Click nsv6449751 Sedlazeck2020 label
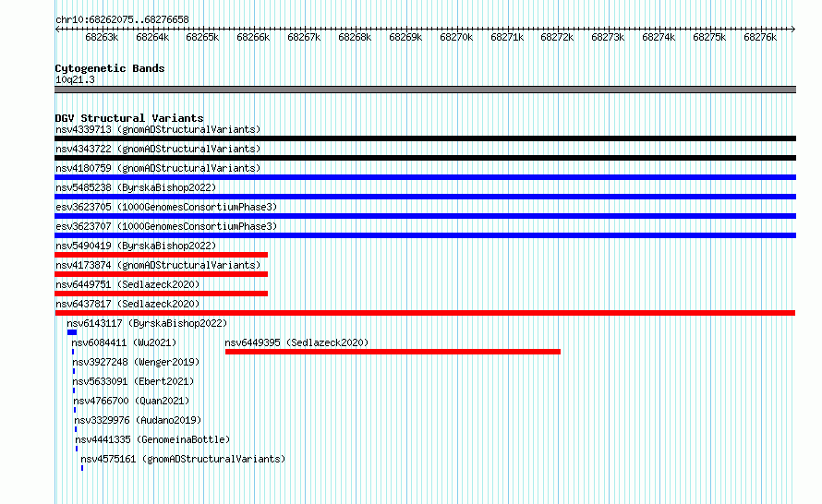The image size is (822, 504). point(127,284)
